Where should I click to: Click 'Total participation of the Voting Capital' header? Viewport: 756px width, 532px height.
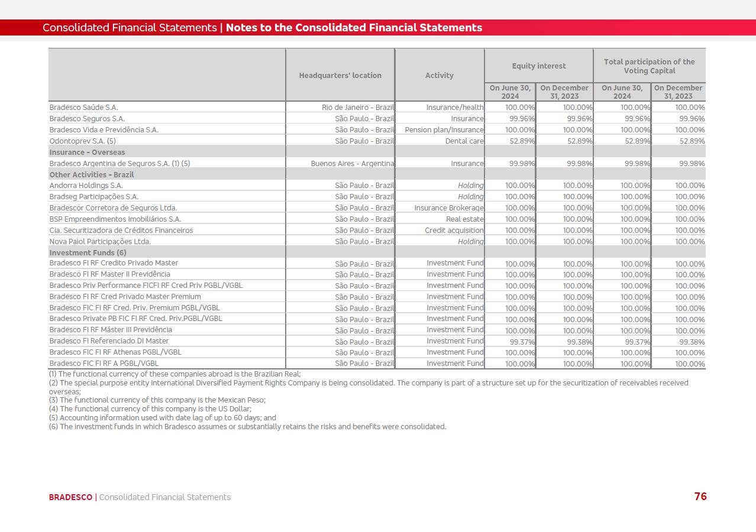649,66
